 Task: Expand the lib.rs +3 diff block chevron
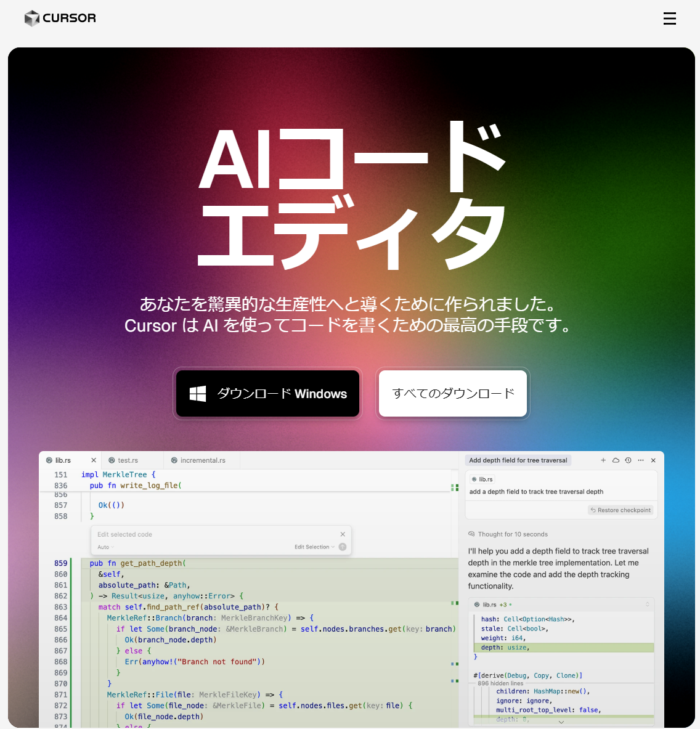click(x=647, y=605)
